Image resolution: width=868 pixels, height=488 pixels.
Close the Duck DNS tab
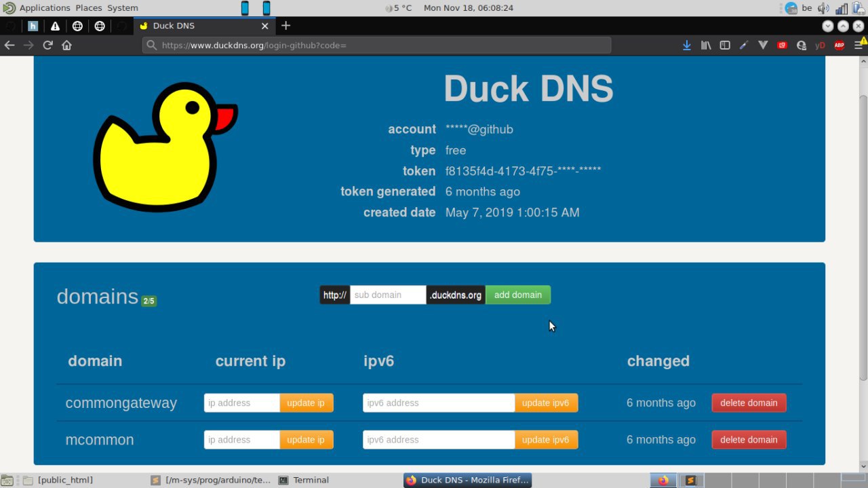(x=265, y=26)
